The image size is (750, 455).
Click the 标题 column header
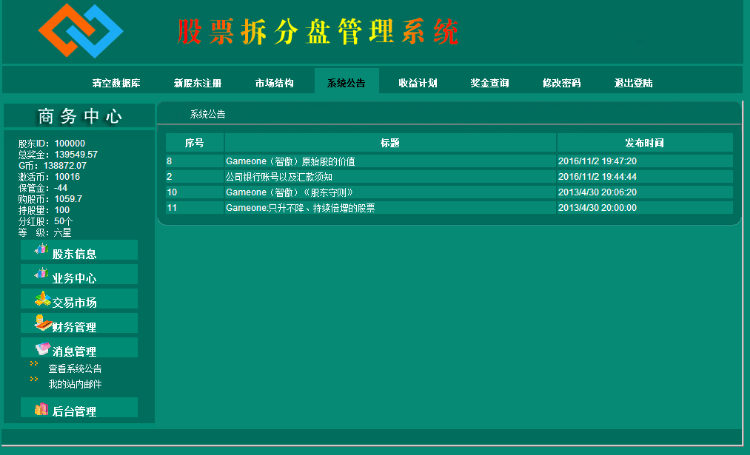(390, 143)
